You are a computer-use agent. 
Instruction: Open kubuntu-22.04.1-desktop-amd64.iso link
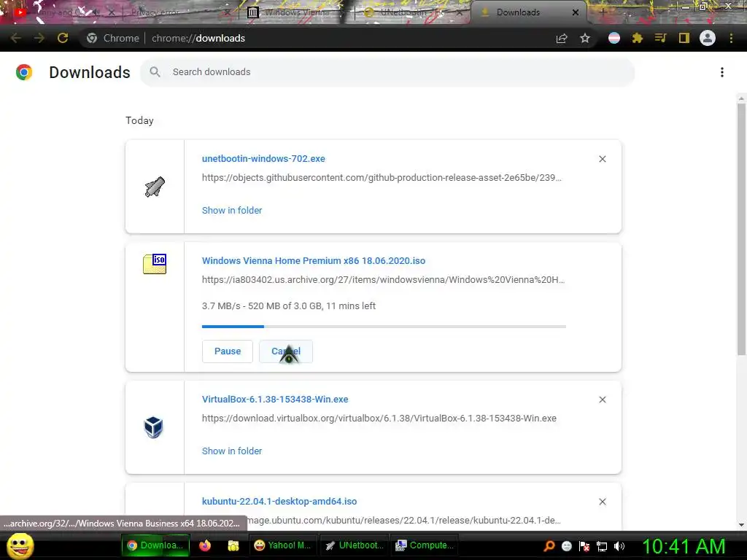tap(279, 502)
